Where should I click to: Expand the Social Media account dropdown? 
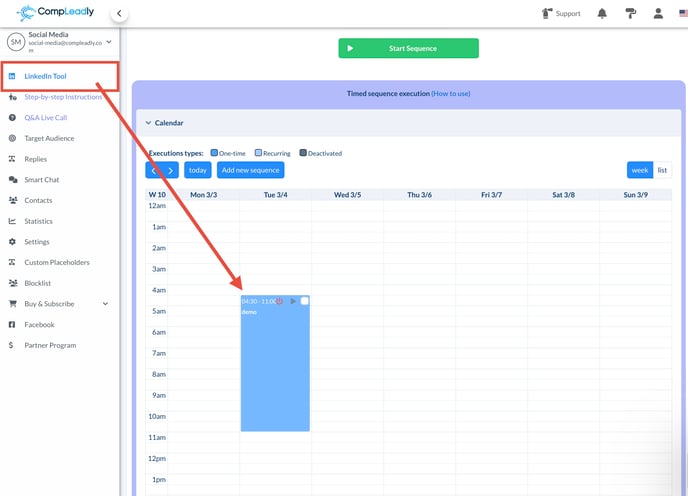point(109,41)
